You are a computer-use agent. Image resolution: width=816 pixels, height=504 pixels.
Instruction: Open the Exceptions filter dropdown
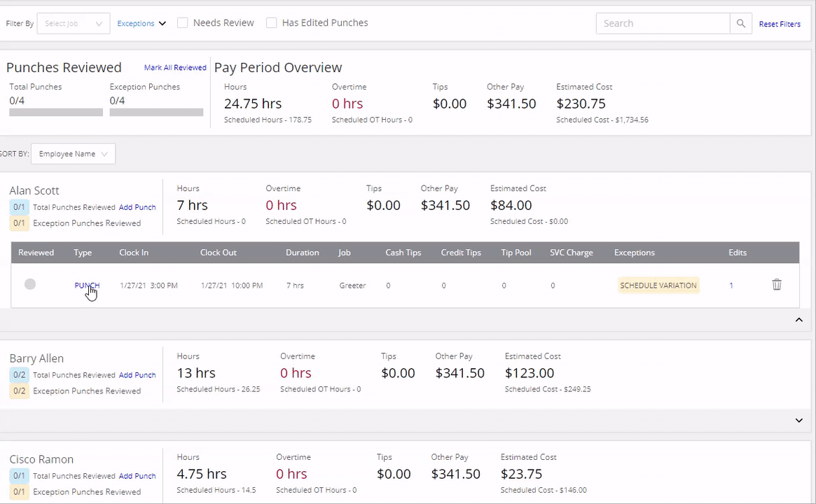(141, 23)
